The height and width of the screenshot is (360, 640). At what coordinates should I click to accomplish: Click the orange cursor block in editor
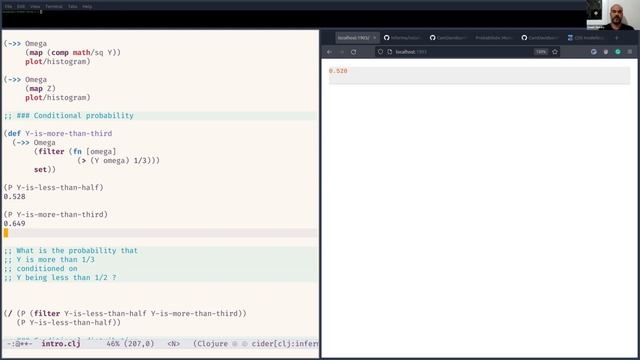pos(6,233)
